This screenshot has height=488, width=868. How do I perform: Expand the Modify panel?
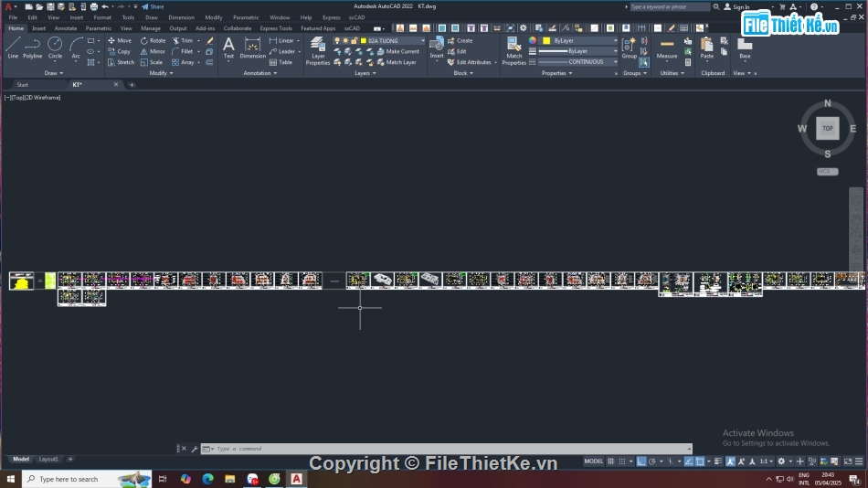click(x=161, y=73)
